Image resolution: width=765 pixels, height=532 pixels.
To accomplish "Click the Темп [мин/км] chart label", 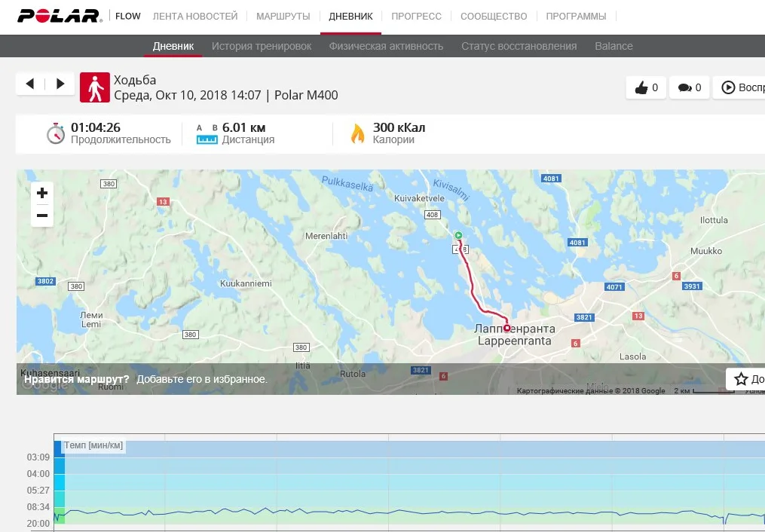I will click(x=93, y=445).
